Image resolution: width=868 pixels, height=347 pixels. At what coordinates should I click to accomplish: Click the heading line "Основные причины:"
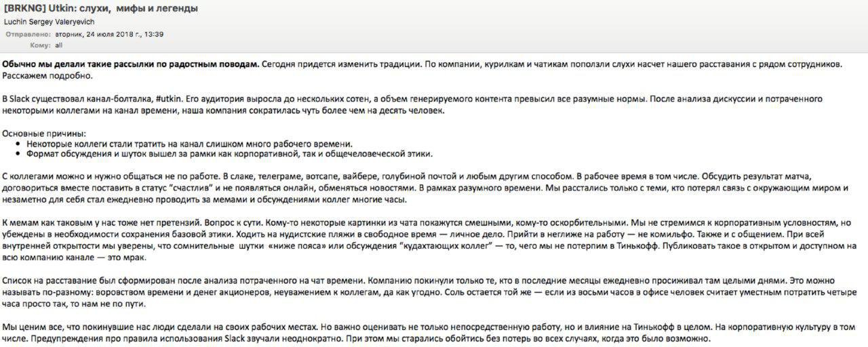[x=45, y=134]
